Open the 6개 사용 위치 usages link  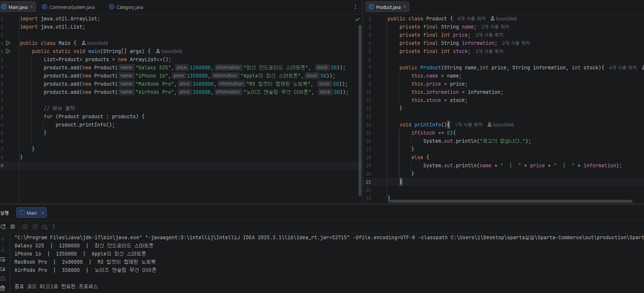click(x=471, y=19)
